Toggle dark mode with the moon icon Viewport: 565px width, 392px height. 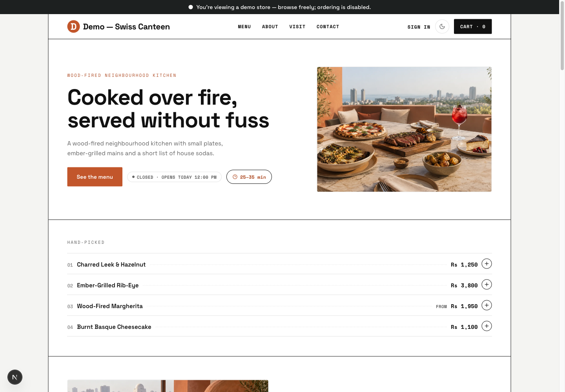(x=442, y=27)
